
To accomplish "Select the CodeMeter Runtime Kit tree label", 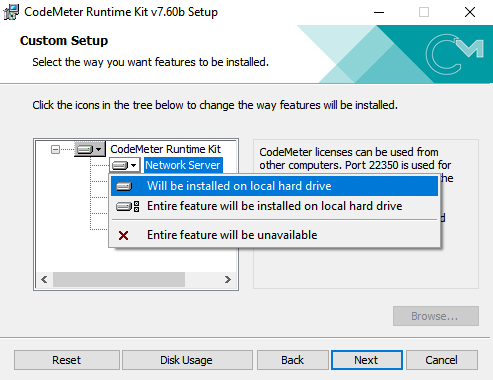I will click(x=165, y=149).
